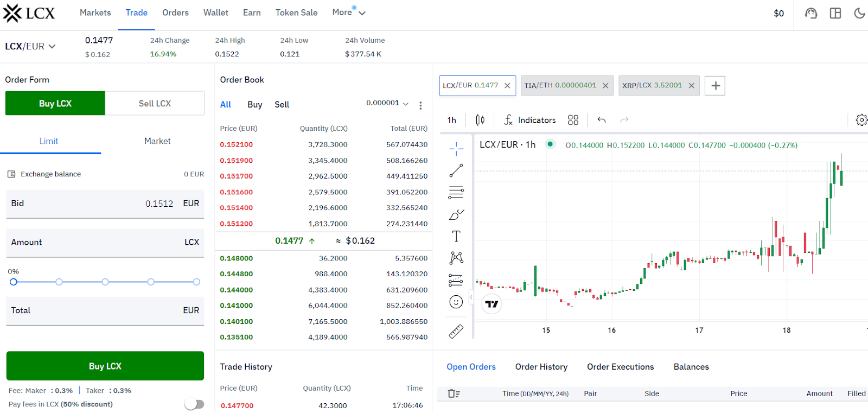Image resolution: width=868 pixels, height=413 pixels.
Task: Go to the Orders page
Action: (176, 12)
